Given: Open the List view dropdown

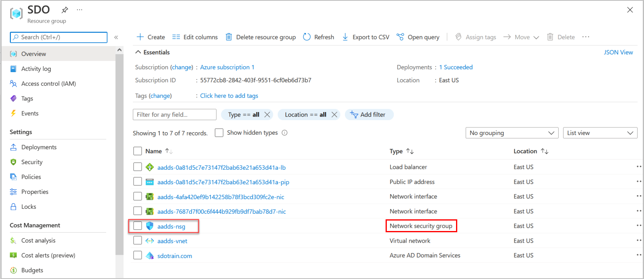Looking at the screenshot, I should pos(600,133).
